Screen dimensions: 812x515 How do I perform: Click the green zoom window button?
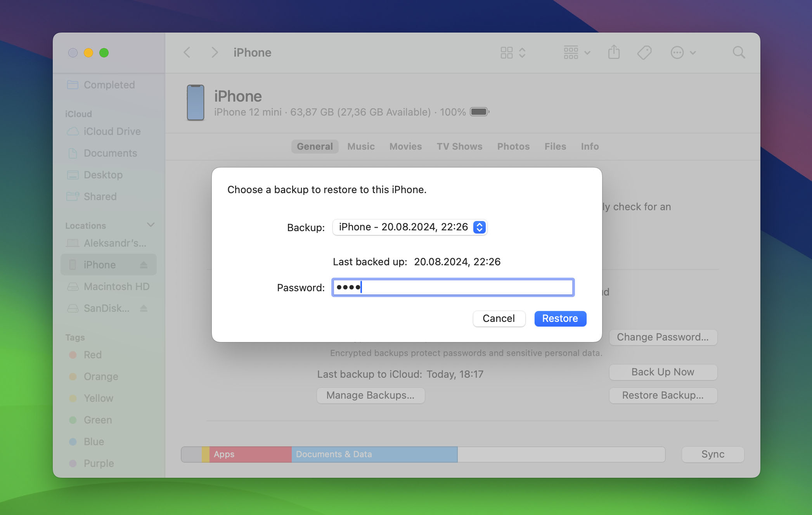(x=104, y=53)
